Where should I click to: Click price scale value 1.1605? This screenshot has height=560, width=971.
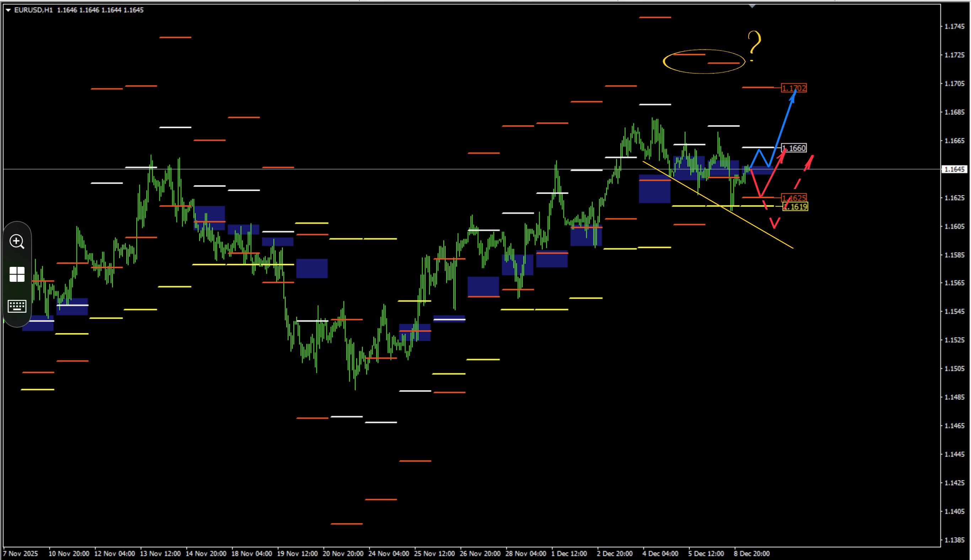954,227
